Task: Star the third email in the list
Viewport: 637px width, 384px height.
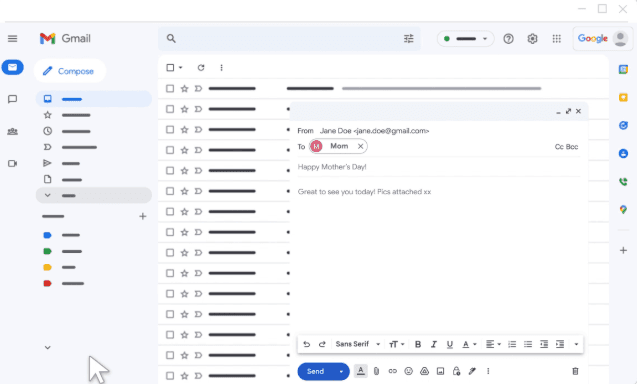Action: [184, 129]
